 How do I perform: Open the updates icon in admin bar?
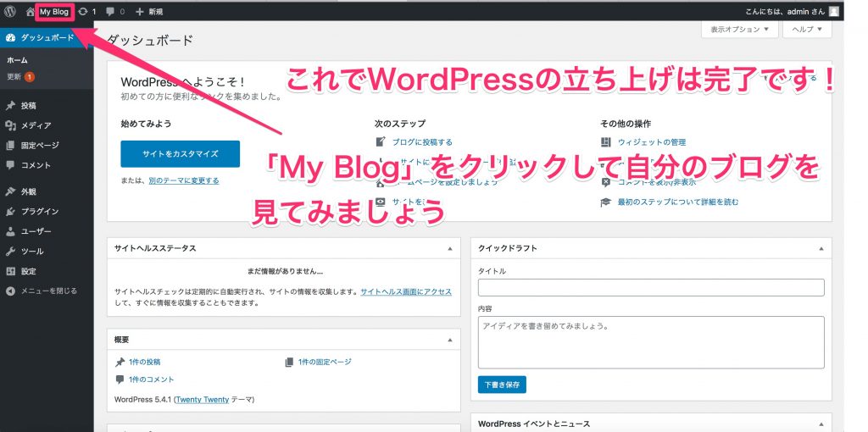coord(83,12)
